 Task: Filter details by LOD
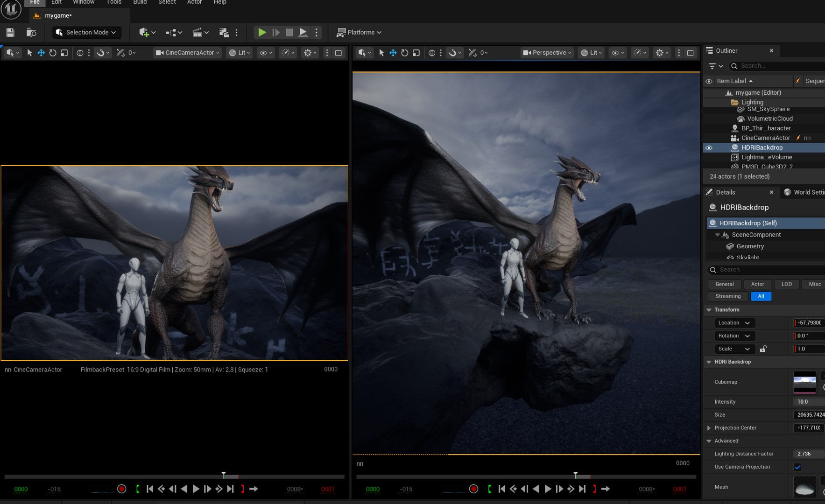point(787,284)
